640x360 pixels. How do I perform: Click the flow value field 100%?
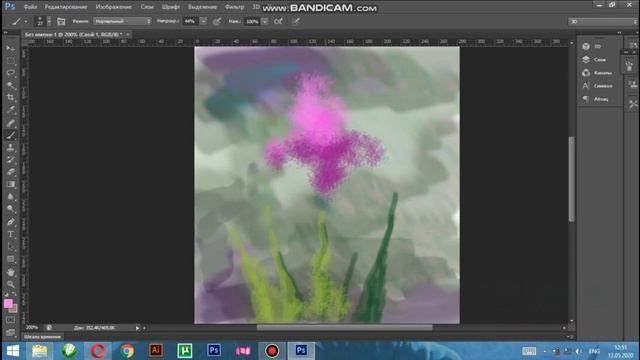click(x=252, y=21)
